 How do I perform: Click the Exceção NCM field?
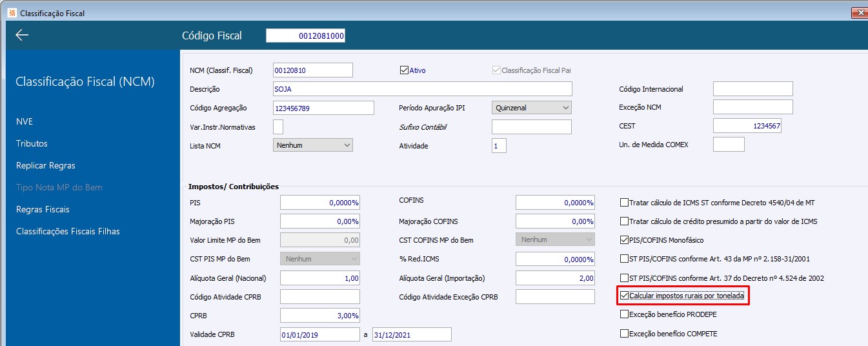coord(753,107)
